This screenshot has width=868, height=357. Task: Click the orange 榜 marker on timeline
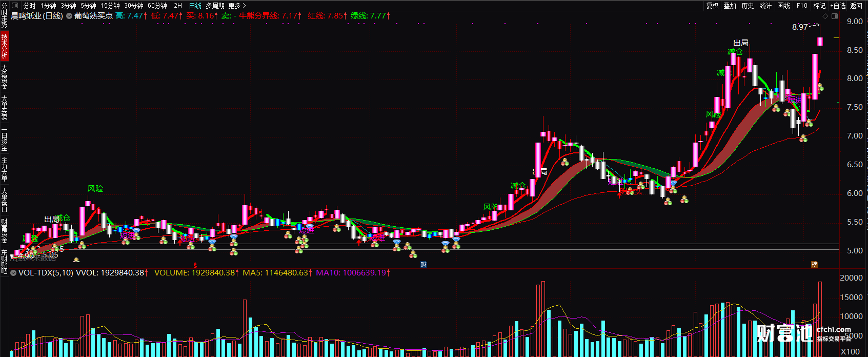point(814,265)
